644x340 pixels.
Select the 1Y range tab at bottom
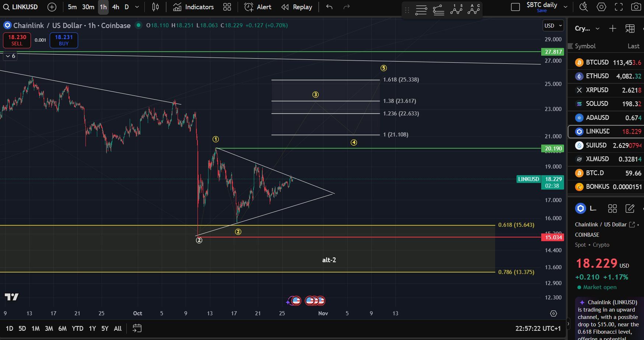(x=92, y=328)
